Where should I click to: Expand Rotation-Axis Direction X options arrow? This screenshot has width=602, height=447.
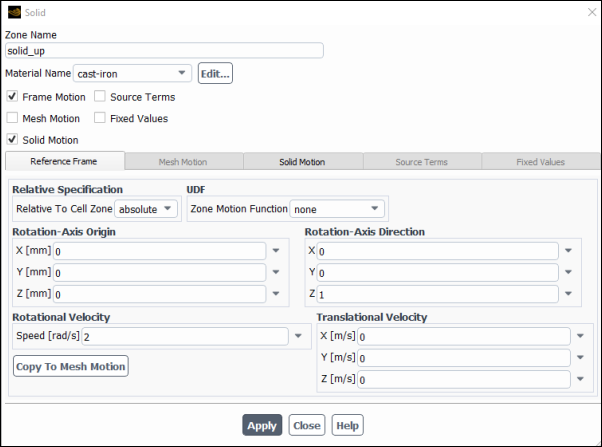coord(568,251)
